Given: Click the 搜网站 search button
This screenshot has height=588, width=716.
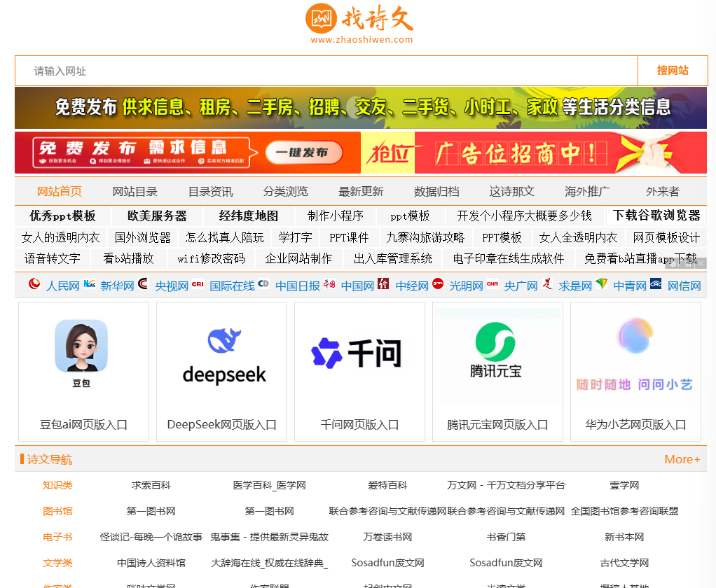Looking at the screenshot, I should 671,71.
